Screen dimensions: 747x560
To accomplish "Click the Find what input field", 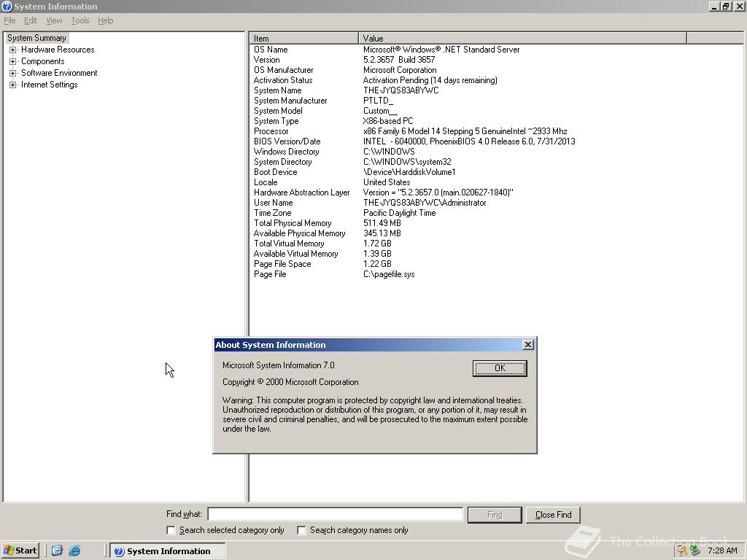I will 336,514.
